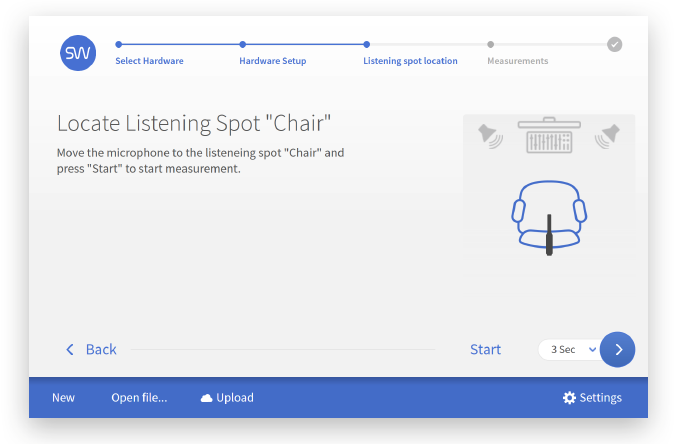Go to Hardware Setup step

(273, 61)
